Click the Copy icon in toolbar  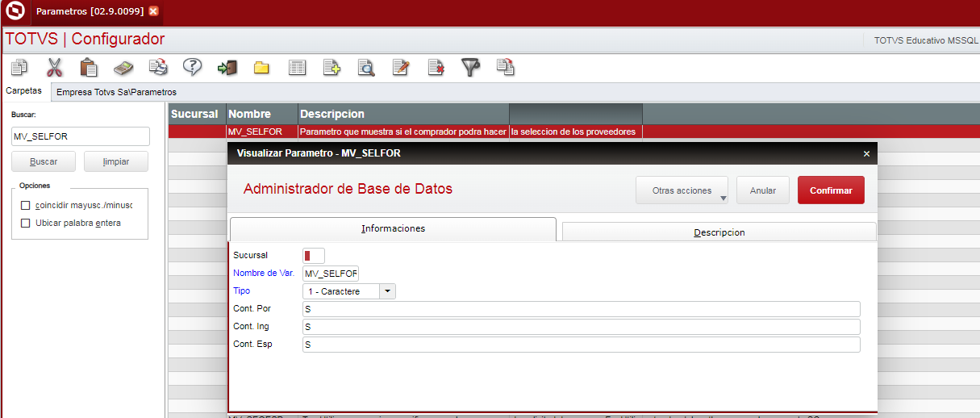(x=19, y=68)
